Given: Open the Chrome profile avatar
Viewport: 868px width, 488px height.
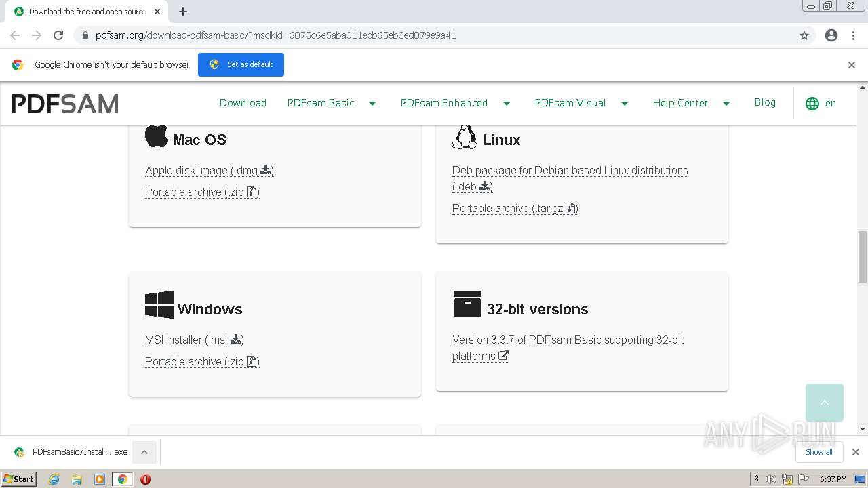Looking at the screenshot, I should click(831, 35).
